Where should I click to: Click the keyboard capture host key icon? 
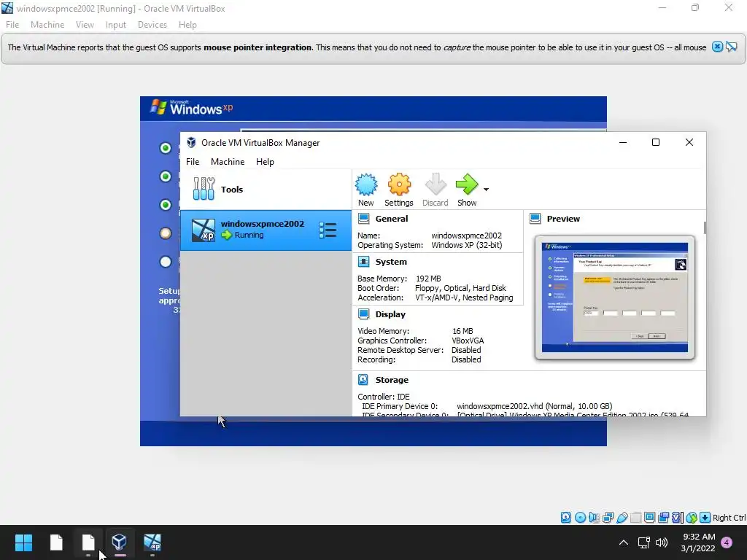pos(705,518)
